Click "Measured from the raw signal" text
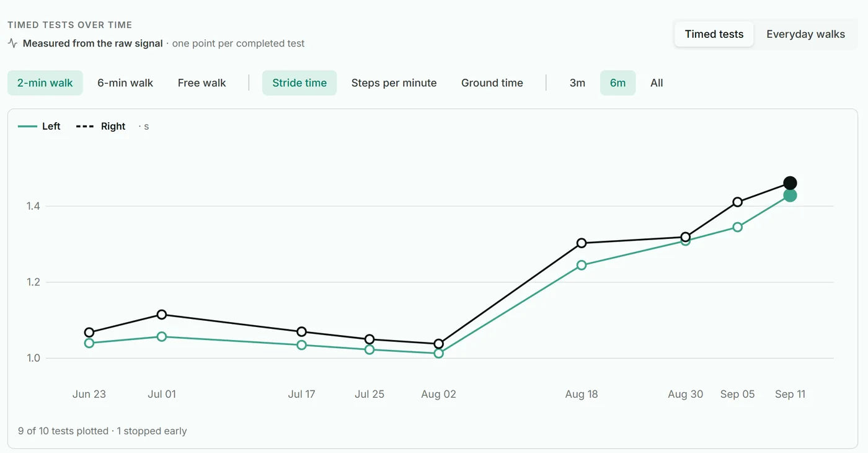 click(93, 43)
